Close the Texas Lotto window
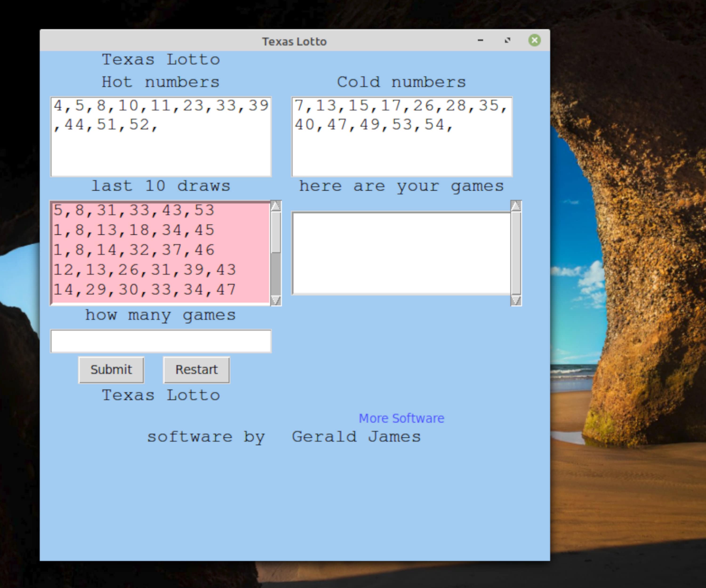The width and height of the screenshot is (706, 588). [534, 40]
